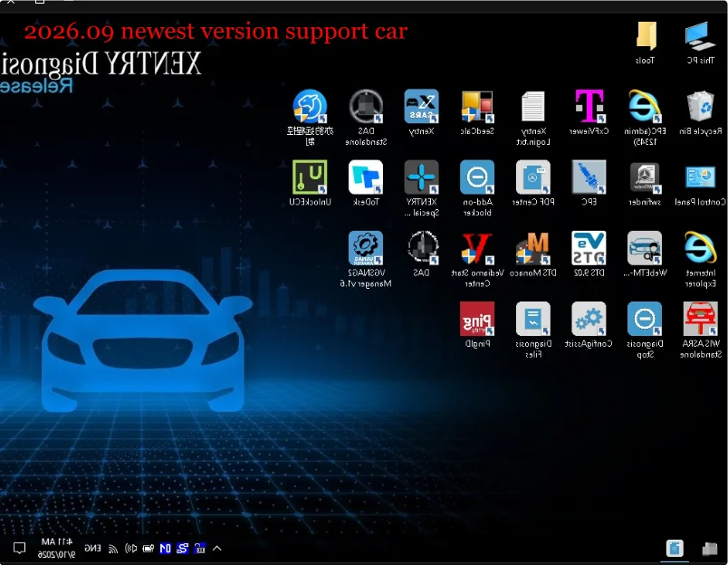Open the Internet Explorer desktop icon
This screenshot has width=728, height=565.
(x=700, y=259)
